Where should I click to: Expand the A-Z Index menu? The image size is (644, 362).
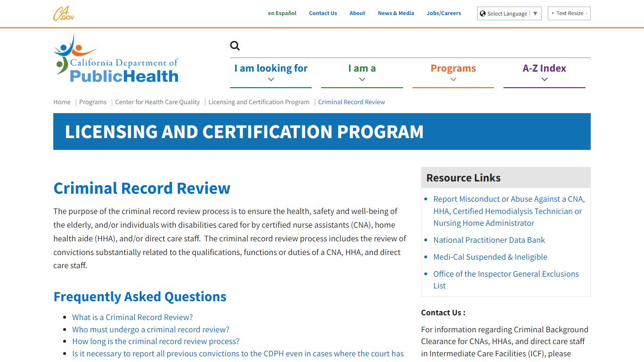[x=545, y=73]
